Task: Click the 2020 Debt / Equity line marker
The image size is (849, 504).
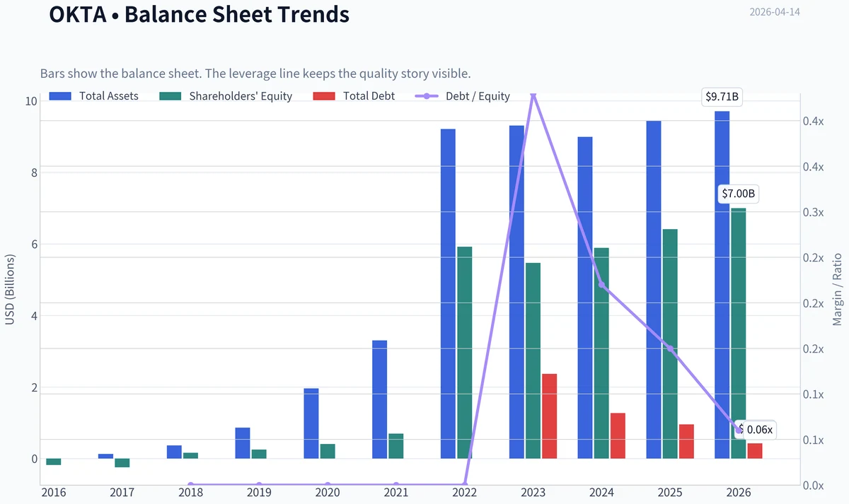Action: [328, 485]
